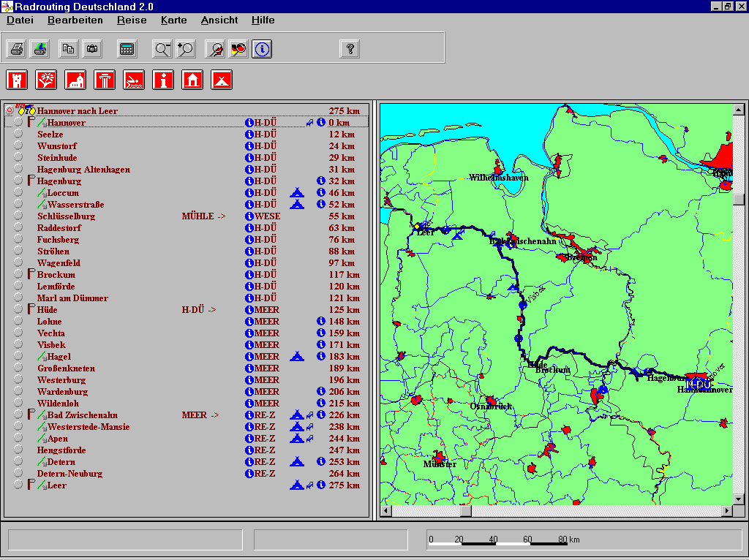
Task: Toggle the circle next to Lohne
Action: (18, 321)
